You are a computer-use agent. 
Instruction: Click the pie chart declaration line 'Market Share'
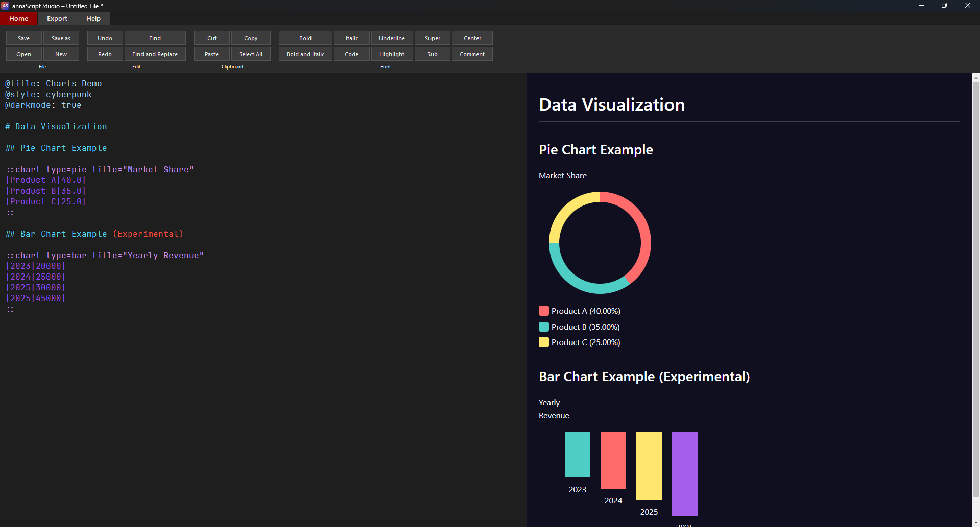pyautogui.click(x=100, y=169)
